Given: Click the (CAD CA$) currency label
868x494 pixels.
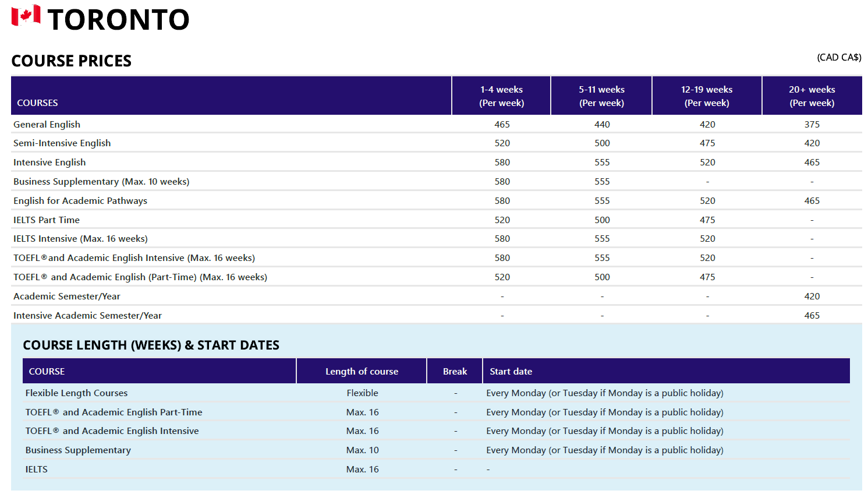Looking at the screenshot, I should [839, 57].
